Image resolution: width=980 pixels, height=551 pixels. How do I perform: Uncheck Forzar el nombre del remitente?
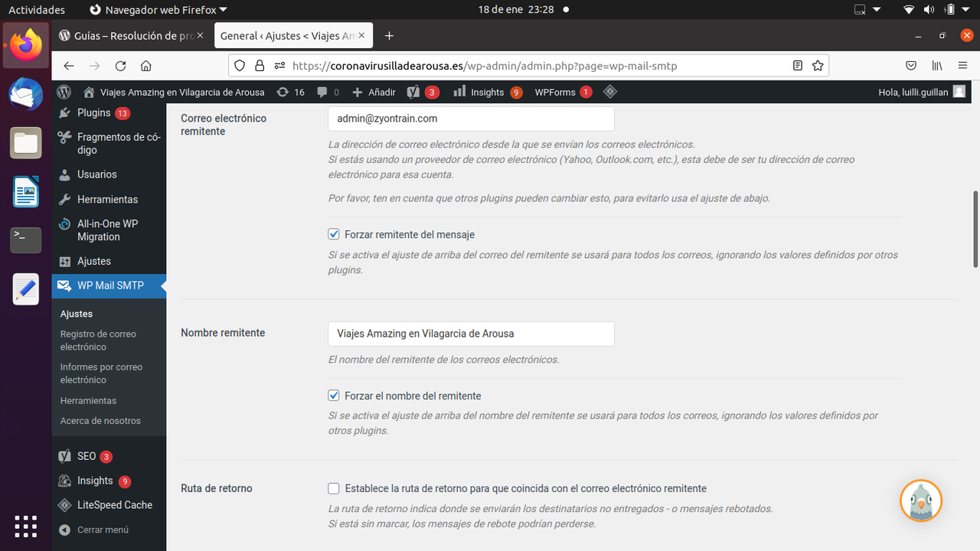pos(334,396)
